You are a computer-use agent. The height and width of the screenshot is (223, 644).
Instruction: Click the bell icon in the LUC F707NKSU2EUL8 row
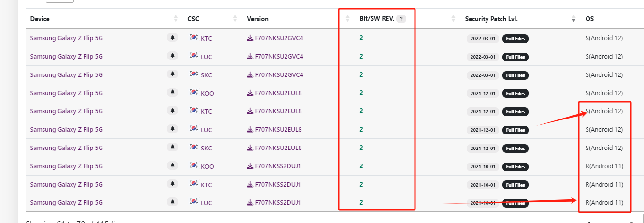pyautogui.click(x=172, y=129)
